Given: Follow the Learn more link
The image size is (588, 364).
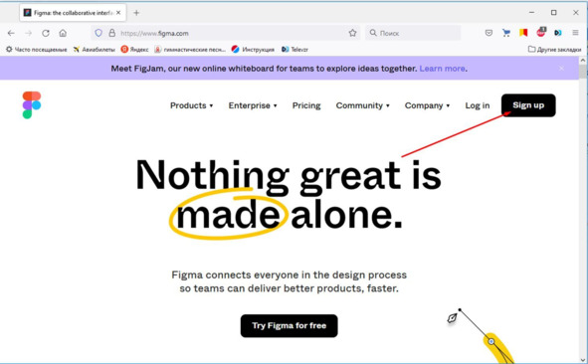Looking at the screenshot, I should pos(443,69).
